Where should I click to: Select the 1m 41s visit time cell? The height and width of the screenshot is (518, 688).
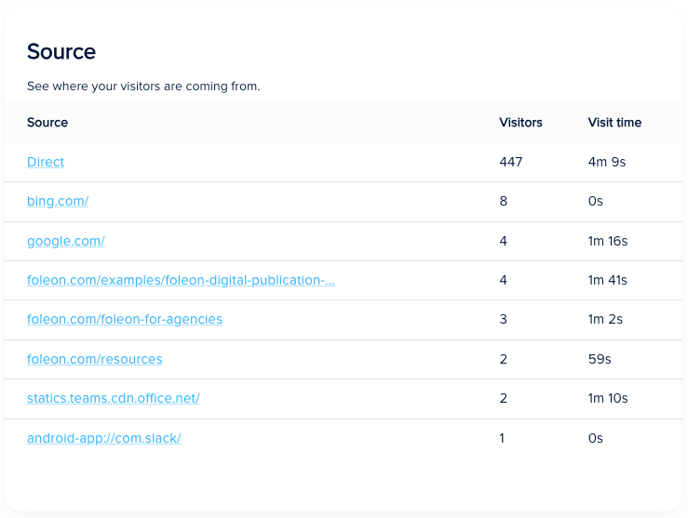(607, 280)
